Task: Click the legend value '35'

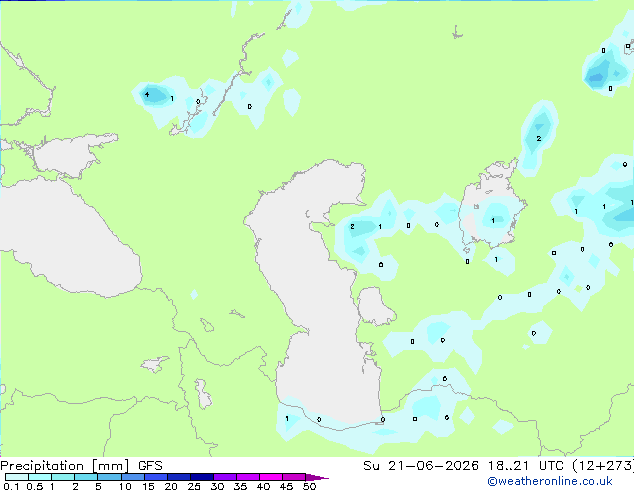Action: click(240, 486)
